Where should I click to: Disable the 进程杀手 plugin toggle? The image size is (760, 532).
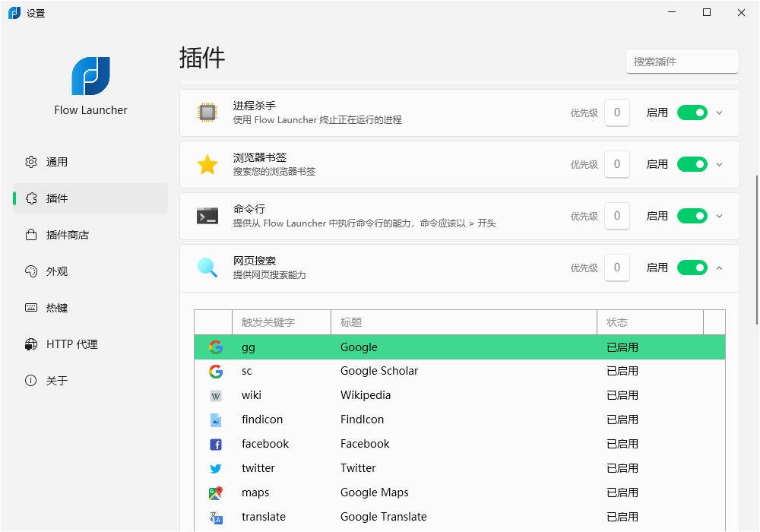692,112
